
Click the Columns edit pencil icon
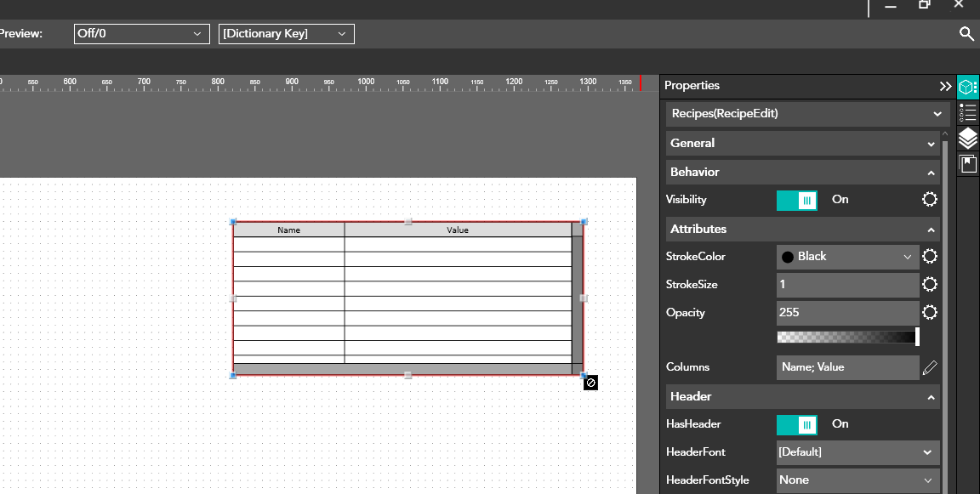pos(930,367)
